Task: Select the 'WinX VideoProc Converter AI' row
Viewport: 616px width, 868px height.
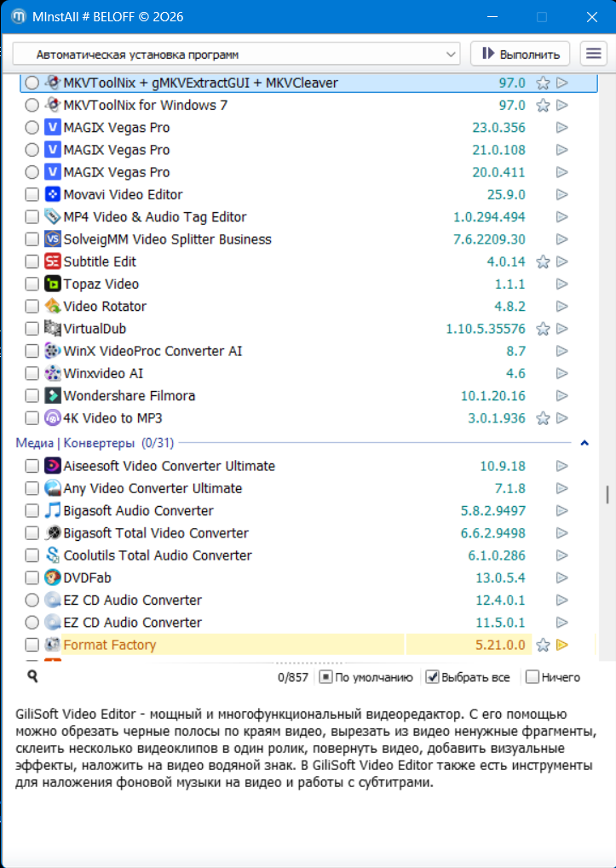Action: (x=308, y=351)
